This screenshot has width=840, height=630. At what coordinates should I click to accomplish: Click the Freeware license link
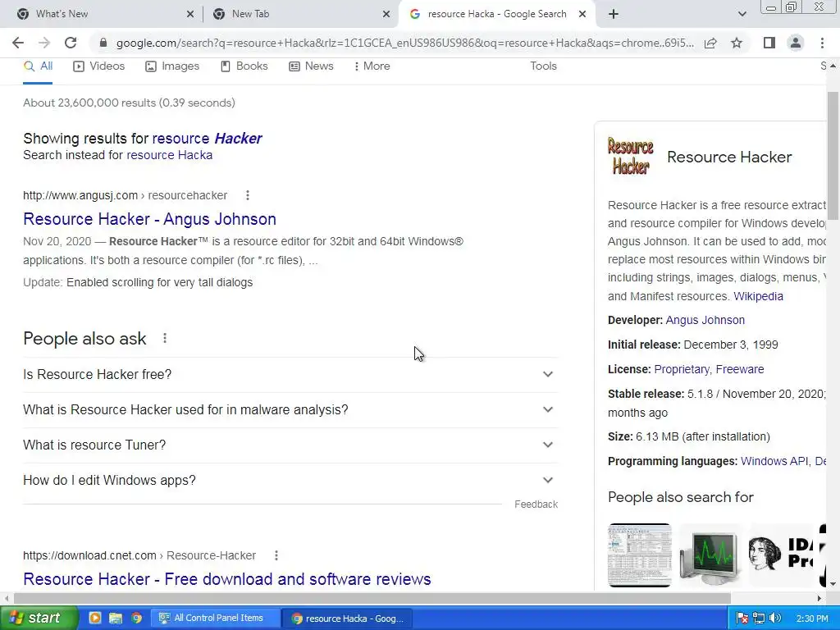pyautogui.click(x=740, y=370)
